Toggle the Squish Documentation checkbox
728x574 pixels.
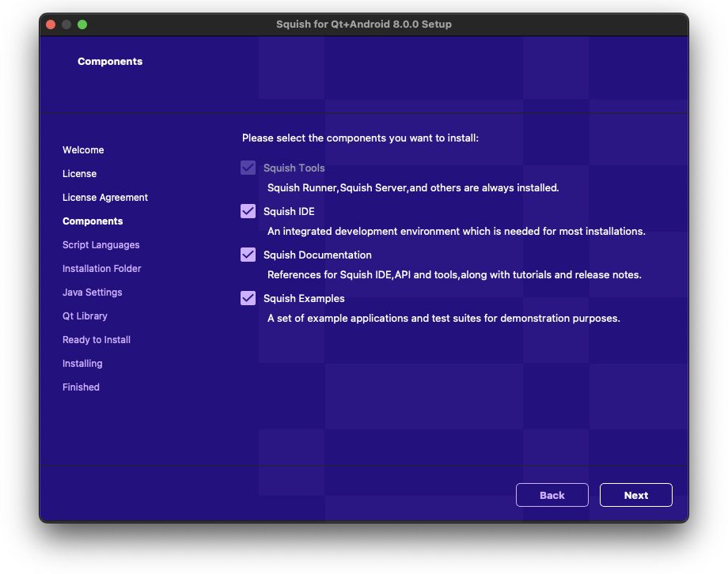pos(248,255)
